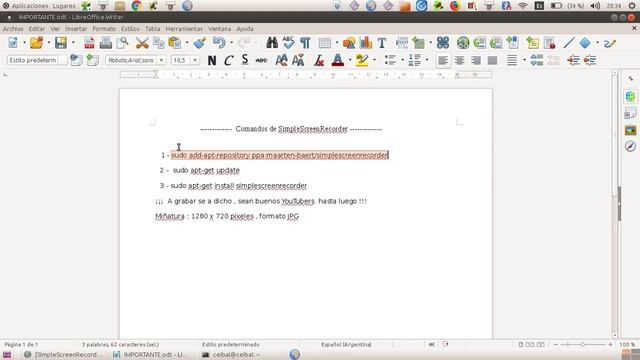Insert a hyperlink globe icon
The width and height of the screenshot is (640, 360).
(463, 42)
